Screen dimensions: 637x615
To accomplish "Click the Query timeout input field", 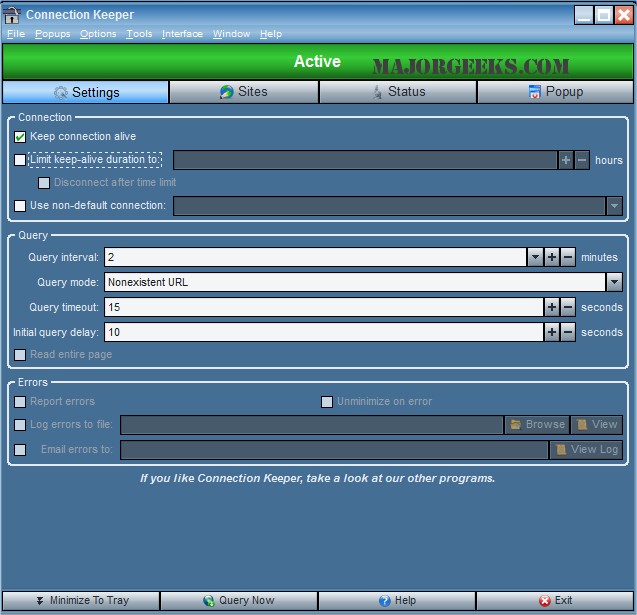I will point(324,307).
